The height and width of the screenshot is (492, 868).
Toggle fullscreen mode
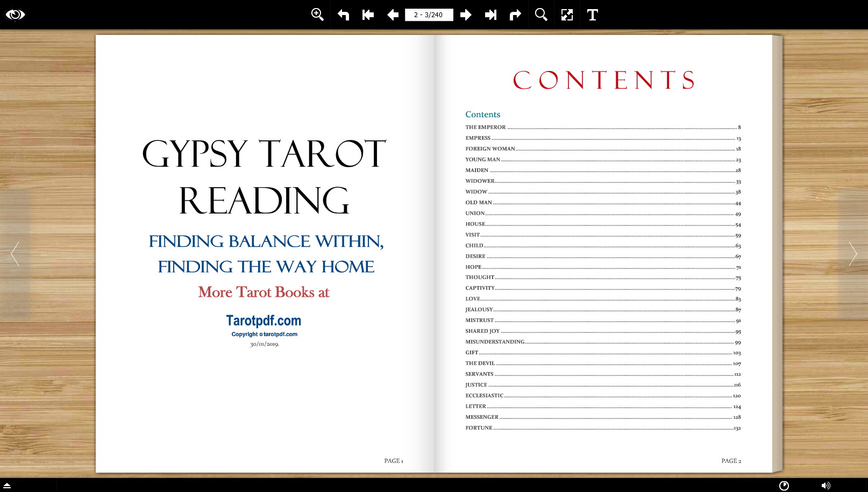click(x=567, y=15)
